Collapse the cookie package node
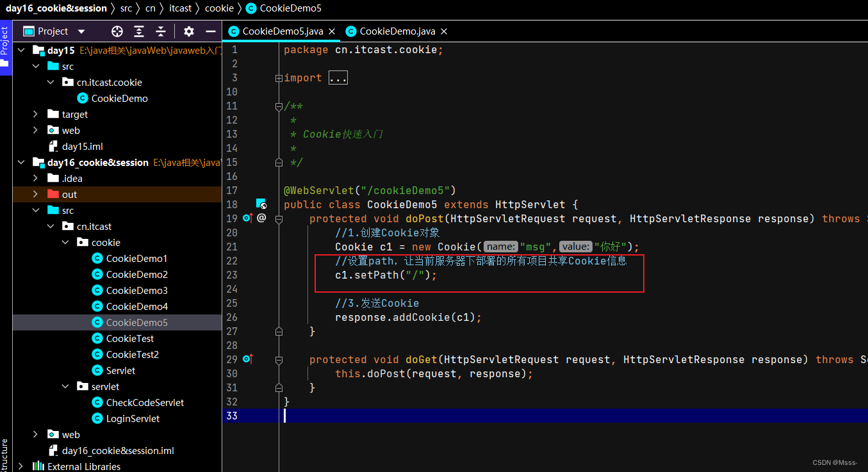The image size is (868, 472). [x=65, y=243]
